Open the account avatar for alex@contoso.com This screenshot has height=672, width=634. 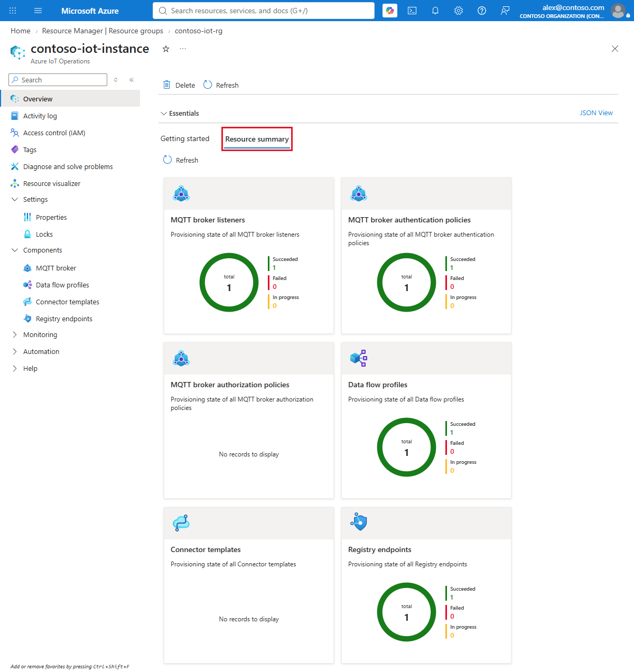(618, 11)
